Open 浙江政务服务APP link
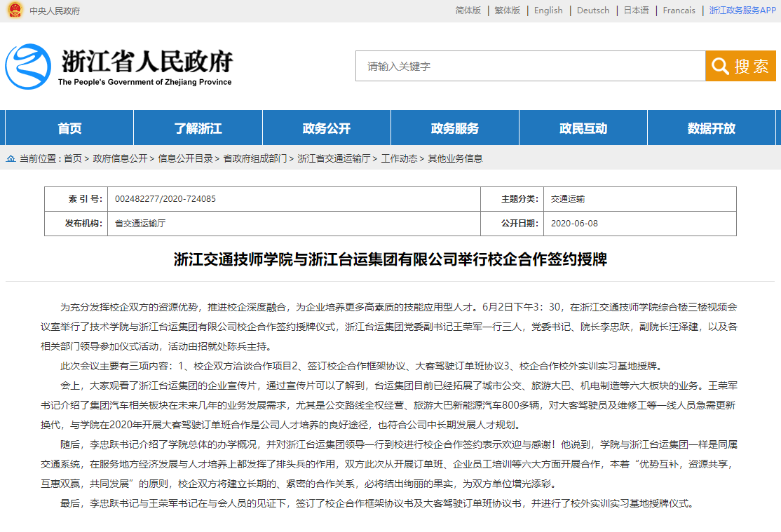 742,11
